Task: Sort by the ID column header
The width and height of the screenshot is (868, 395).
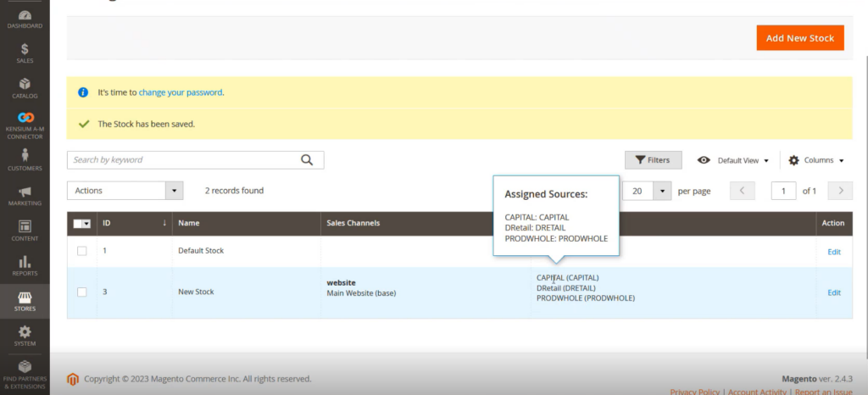Action: [134, 224]
